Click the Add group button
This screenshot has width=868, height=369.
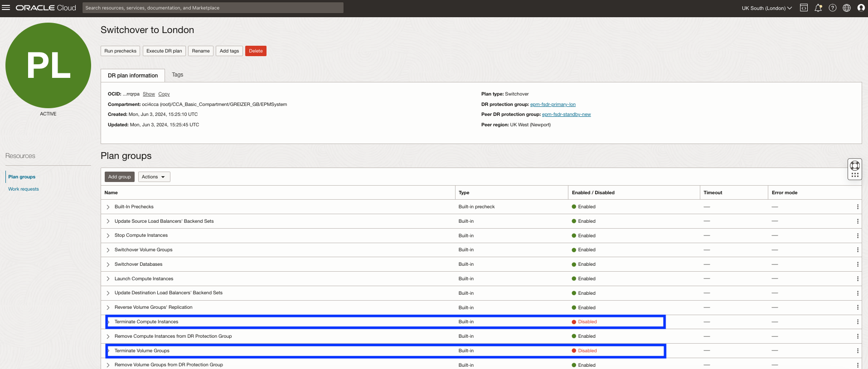pos(119,177)
